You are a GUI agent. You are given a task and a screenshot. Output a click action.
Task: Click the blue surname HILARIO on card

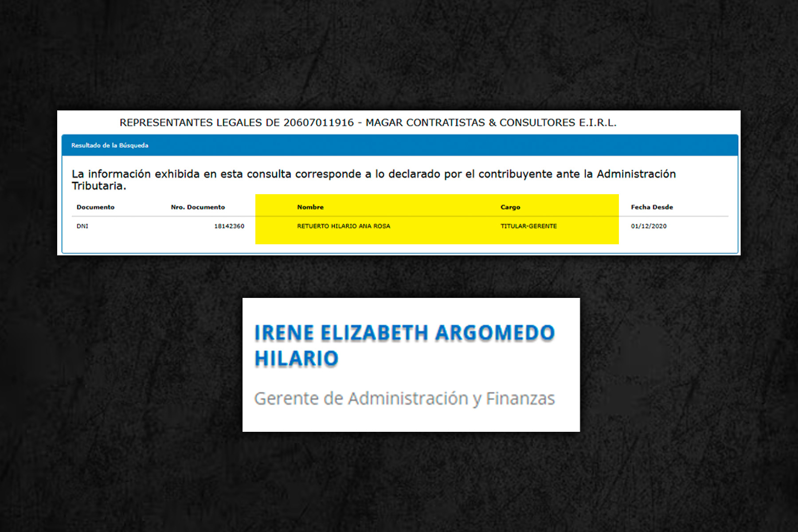(x=297, y=359)
